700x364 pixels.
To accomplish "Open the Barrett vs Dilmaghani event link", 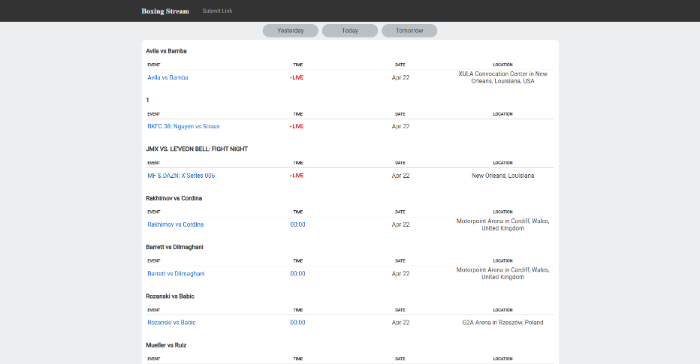I will 176,273.
